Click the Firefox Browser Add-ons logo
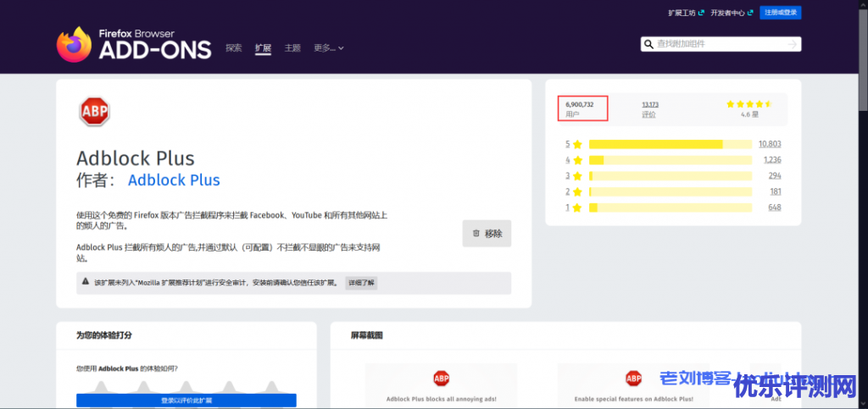This screenshot has height=409, width=868. click(133, 44)
